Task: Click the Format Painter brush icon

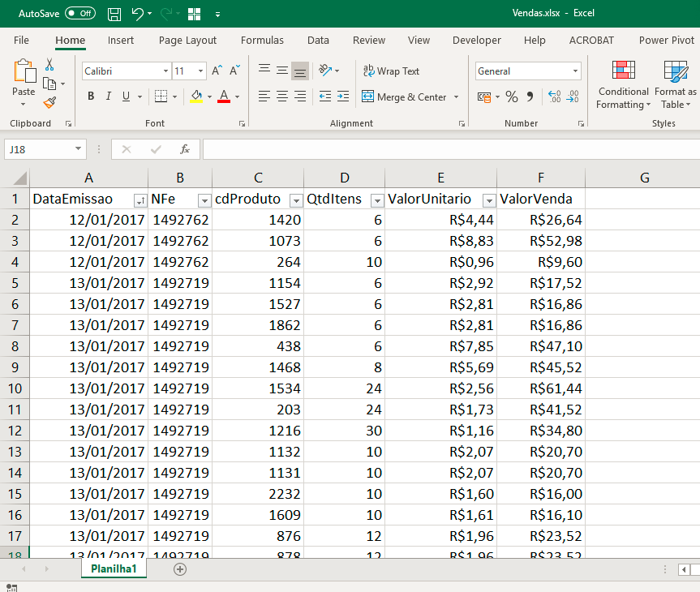Action: coord(49,102)
